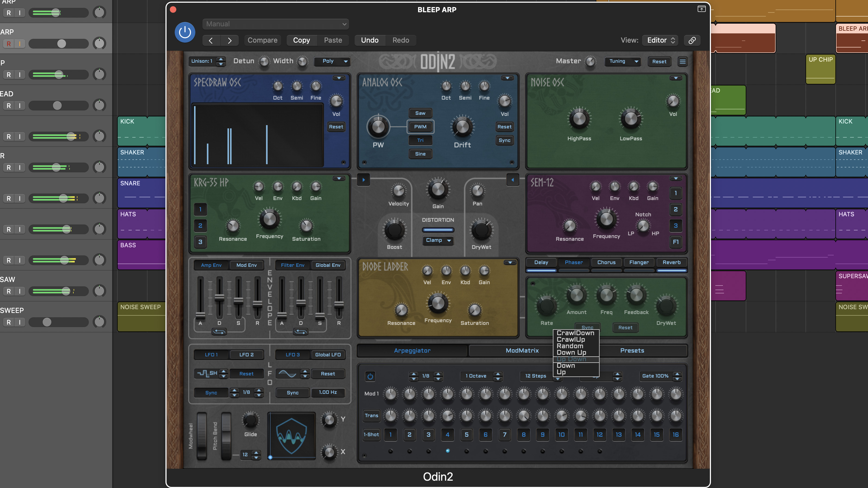The width and height of the screenshot is (868, 488).
Task: Choose CrawlDown from arp direction menu
Action: click(x=575, y=333)
